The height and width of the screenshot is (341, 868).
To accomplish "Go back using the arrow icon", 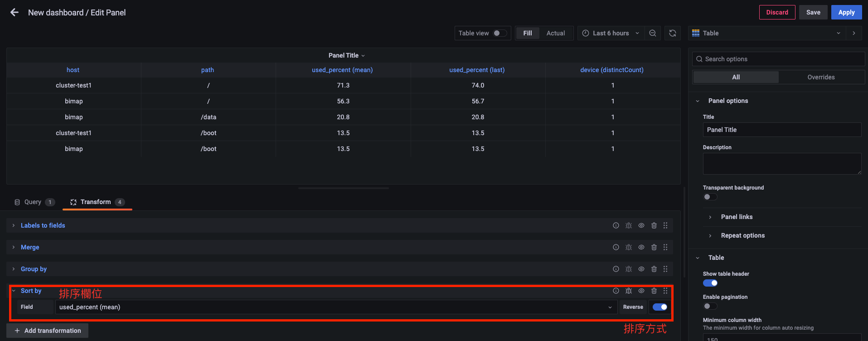I will point(15,13).
